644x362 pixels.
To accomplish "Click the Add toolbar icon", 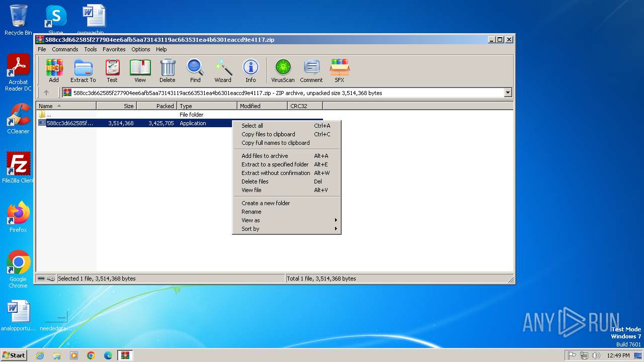I will tap(54, 71).
